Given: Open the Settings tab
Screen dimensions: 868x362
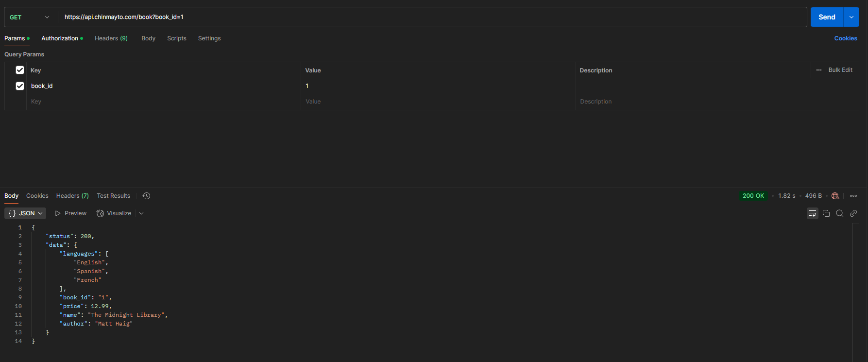Looking at the screenshot, I should click(x=209, y=38).
